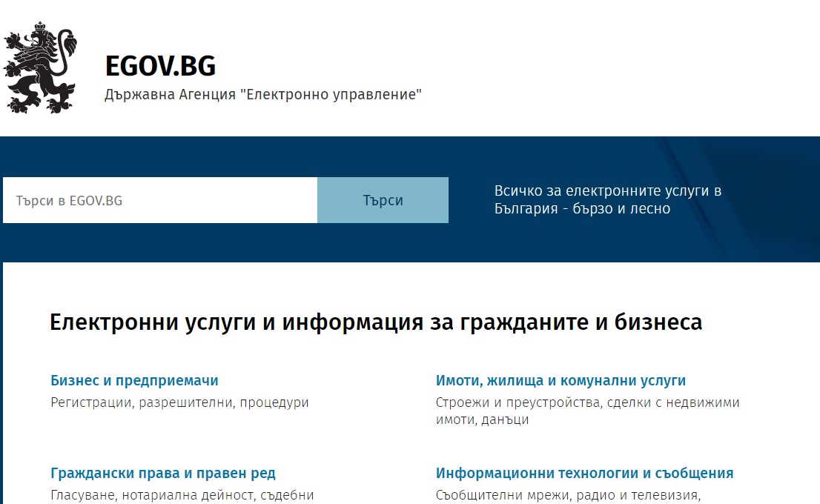This screenshot has height=504, width=820.
Task: Click 'Регистрации, разрешителни, процедури' description
Action: 179,402
